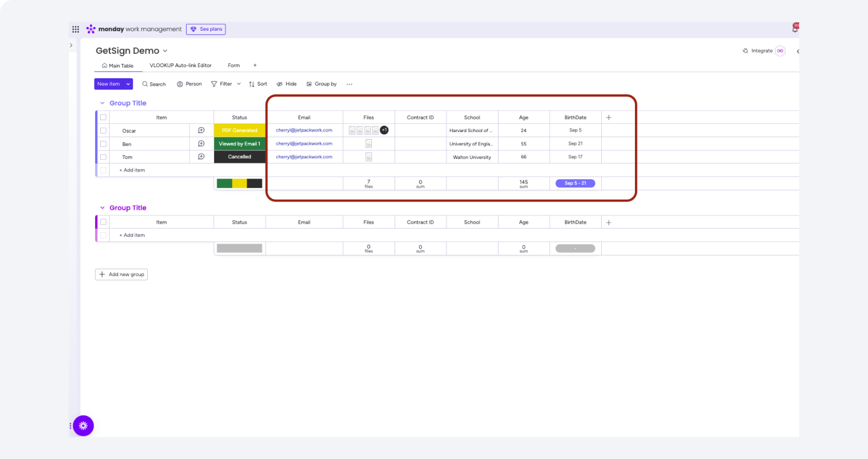Click Walton University cell
This screenshot has height=459, width=868.
[472, 157]
